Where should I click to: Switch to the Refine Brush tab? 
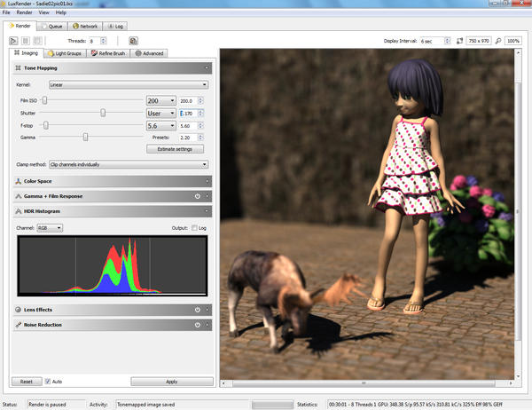pos(108,53)
